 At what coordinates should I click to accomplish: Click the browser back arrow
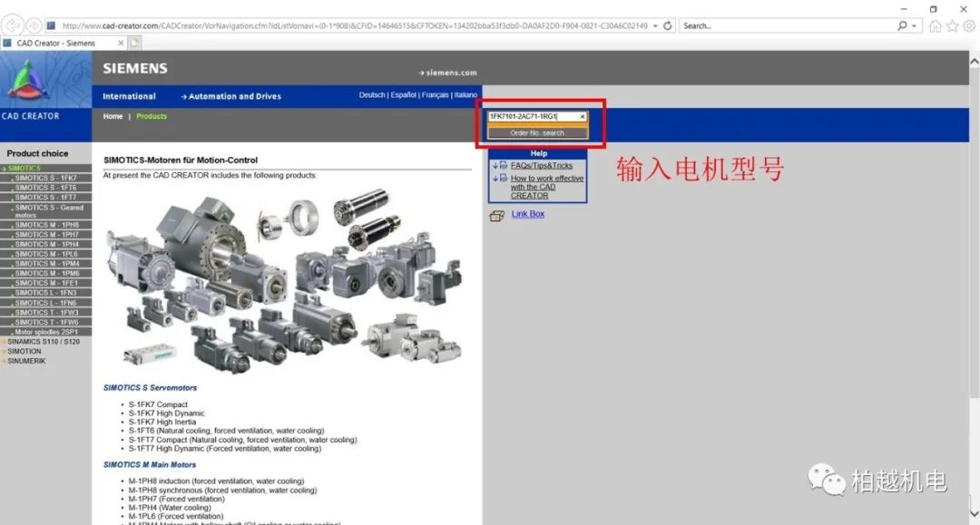pyautogui.click(x=11, y=25)
